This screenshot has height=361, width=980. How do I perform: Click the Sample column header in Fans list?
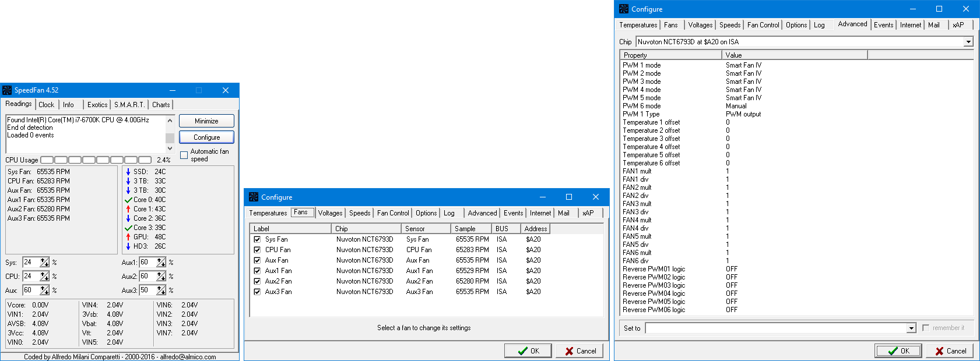[471, 229]
